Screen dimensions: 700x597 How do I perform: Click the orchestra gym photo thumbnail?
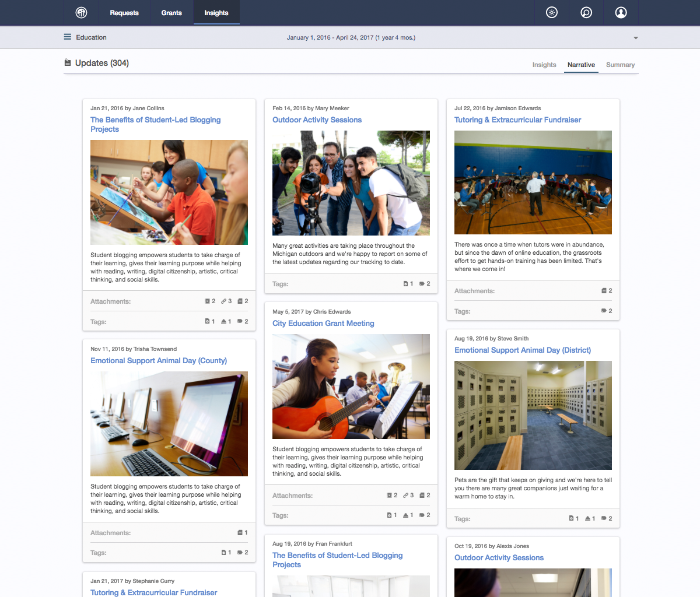[x=533, y=182]
